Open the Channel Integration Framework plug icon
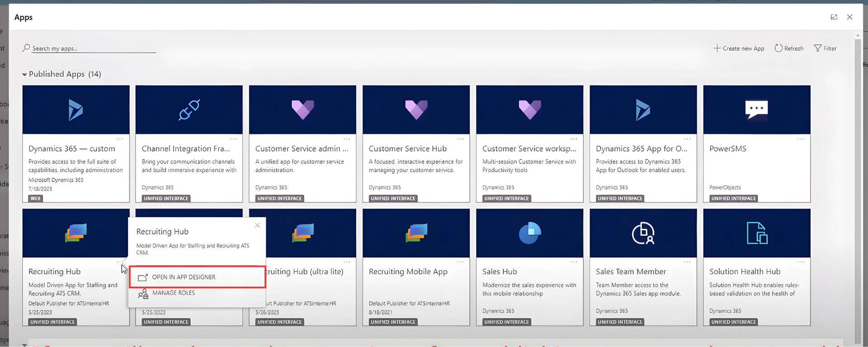Viewport: 868px width, 347px height. [x=189, y=110]
